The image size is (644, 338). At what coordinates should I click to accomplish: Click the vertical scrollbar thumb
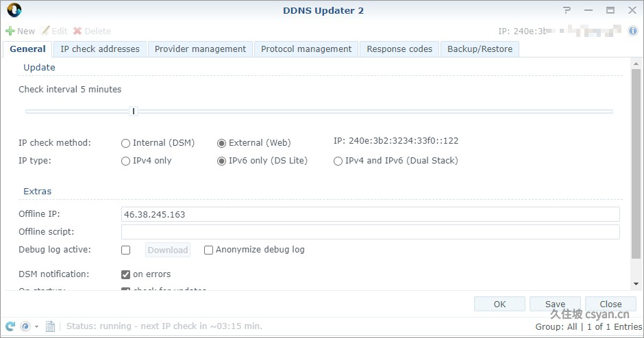coord(636,164)
